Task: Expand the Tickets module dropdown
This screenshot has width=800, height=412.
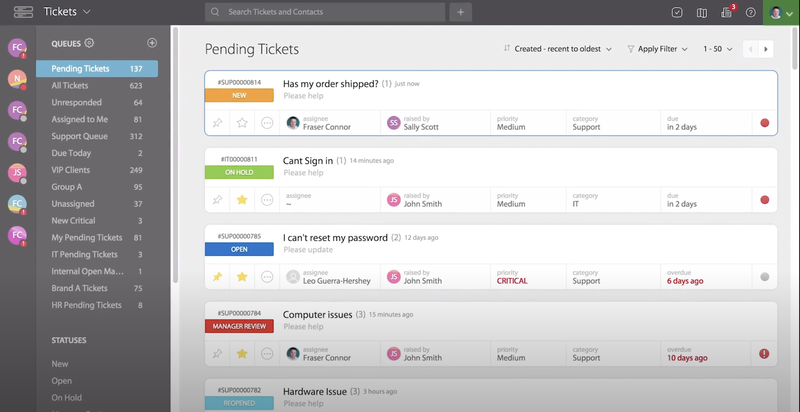Action: (67, 11)
